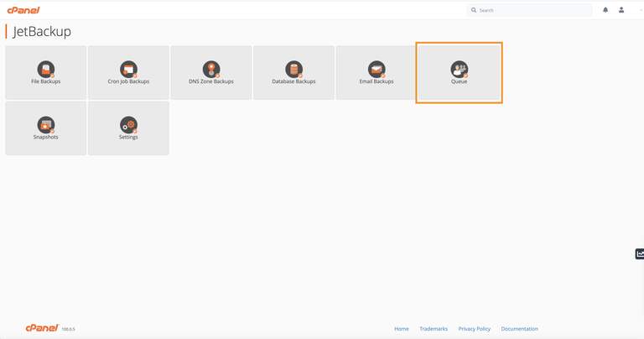Click the cPanel logo in footer

pyautogui.click(x=42, y=328)
